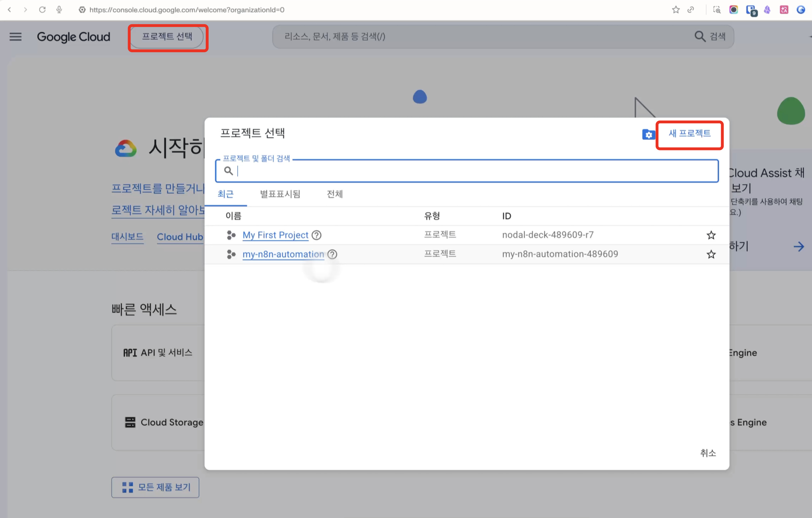Screen dimensions: 812x518
Task: Star the my-n8n-automation row
Action: (x=711, y=254)
